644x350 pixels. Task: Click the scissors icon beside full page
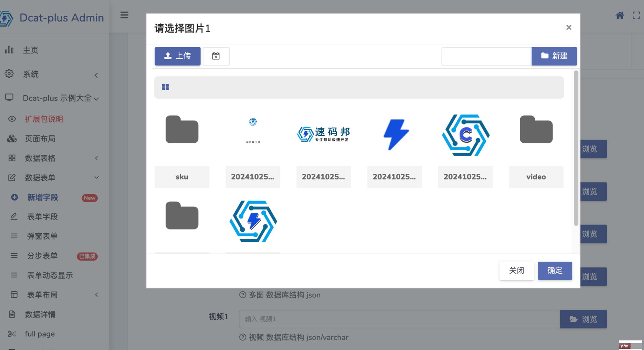(x=12, y=334)
